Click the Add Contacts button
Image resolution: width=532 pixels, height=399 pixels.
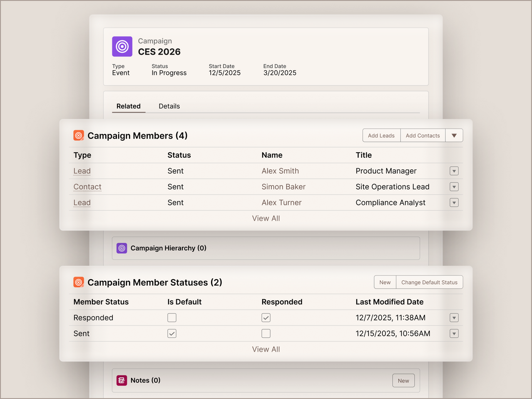tap(423, 136)
